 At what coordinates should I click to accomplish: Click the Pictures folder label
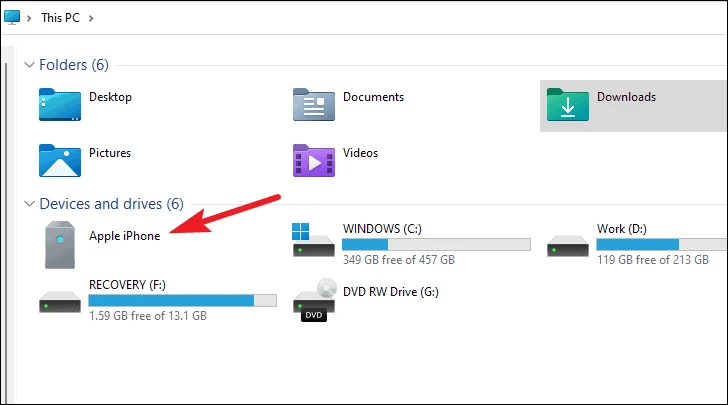pos(110,153)
